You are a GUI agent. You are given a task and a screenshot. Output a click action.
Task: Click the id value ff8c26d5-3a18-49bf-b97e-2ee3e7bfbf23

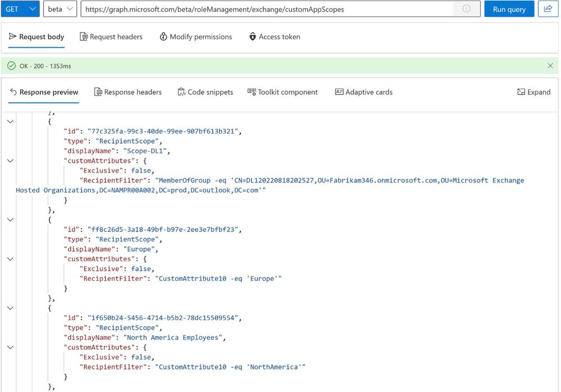click(x=163, y=230)
